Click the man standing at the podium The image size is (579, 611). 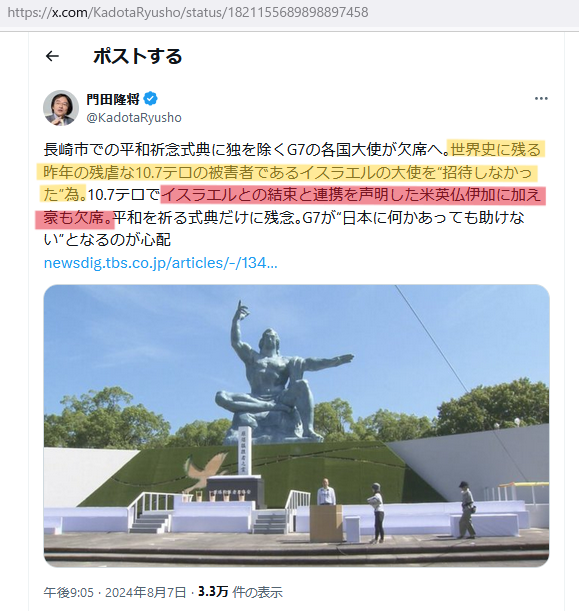(326, 492)
